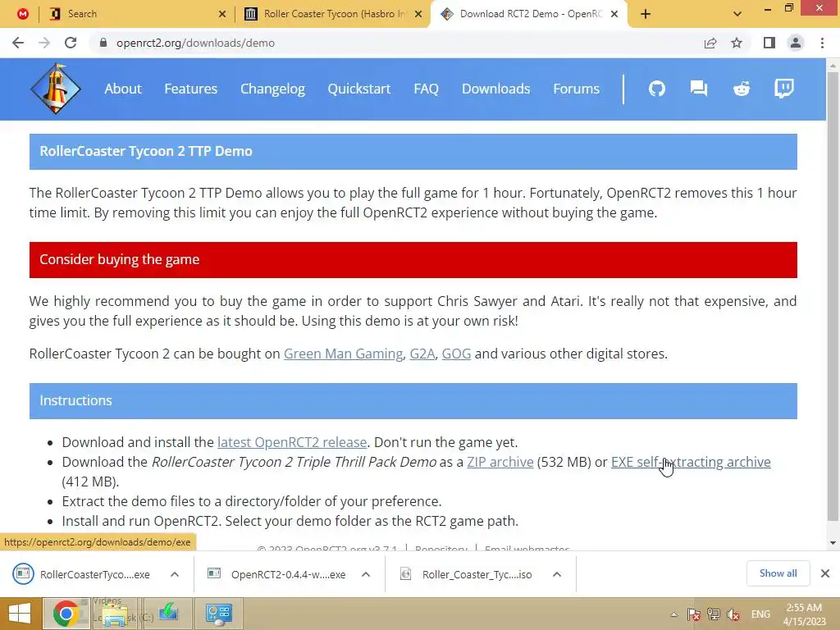Click the share page icon

pyautogui.click(x=710, y=43)
